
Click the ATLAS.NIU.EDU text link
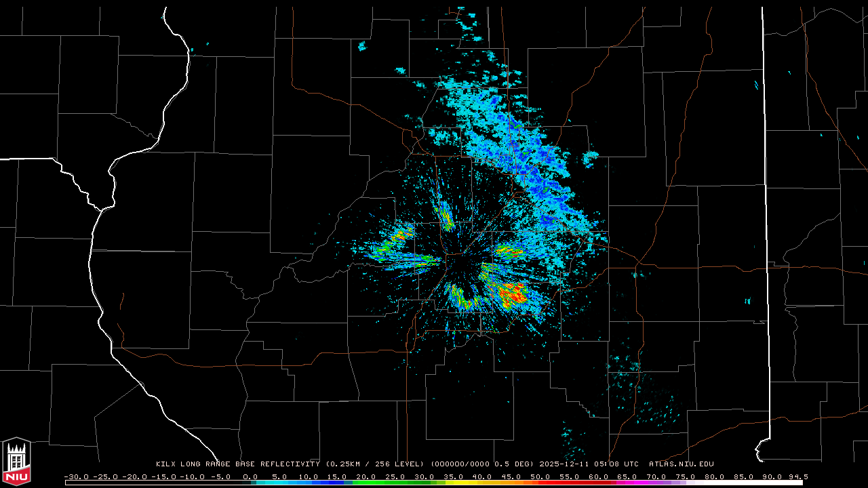click(x=681, y=464)
